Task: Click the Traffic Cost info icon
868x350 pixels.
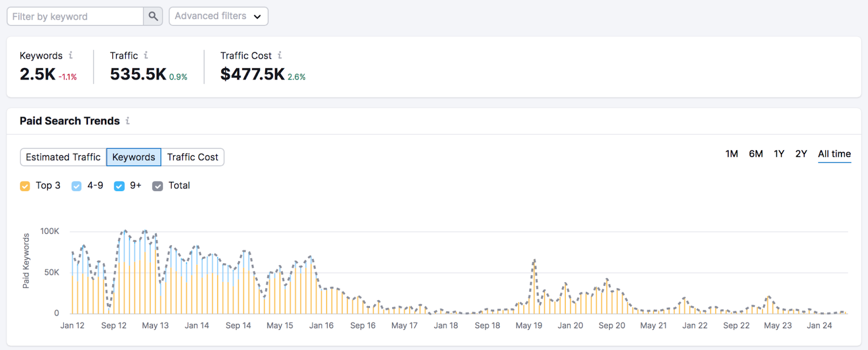Action: pyautogui.click(x=279, y=55)
